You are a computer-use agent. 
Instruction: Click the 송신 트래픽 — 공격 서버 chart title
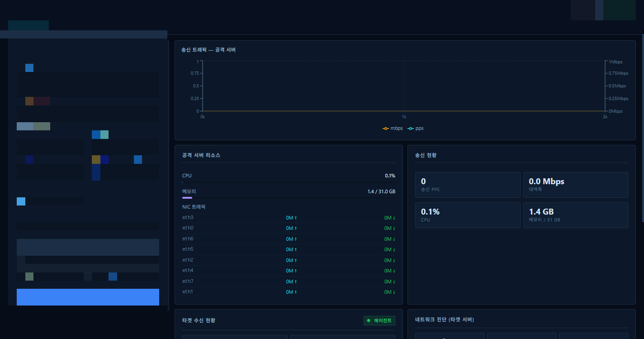click(208, 50)
